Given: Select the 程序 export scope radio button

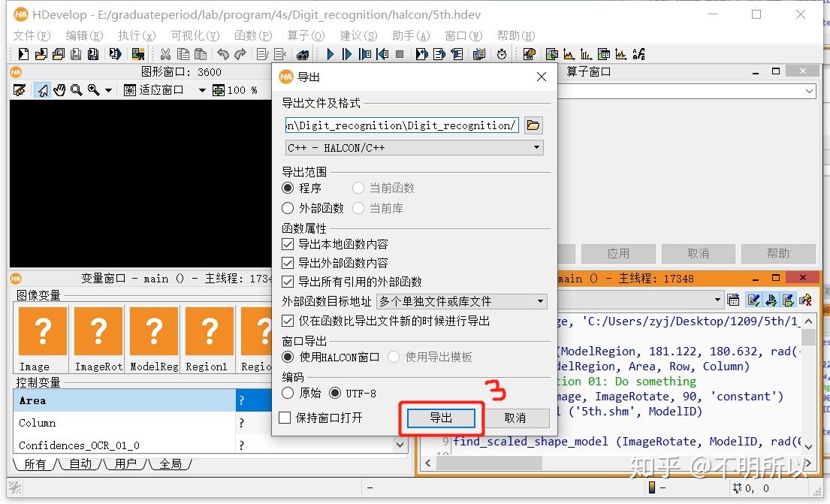Looking at the screenshot, I should pos(288,188).
